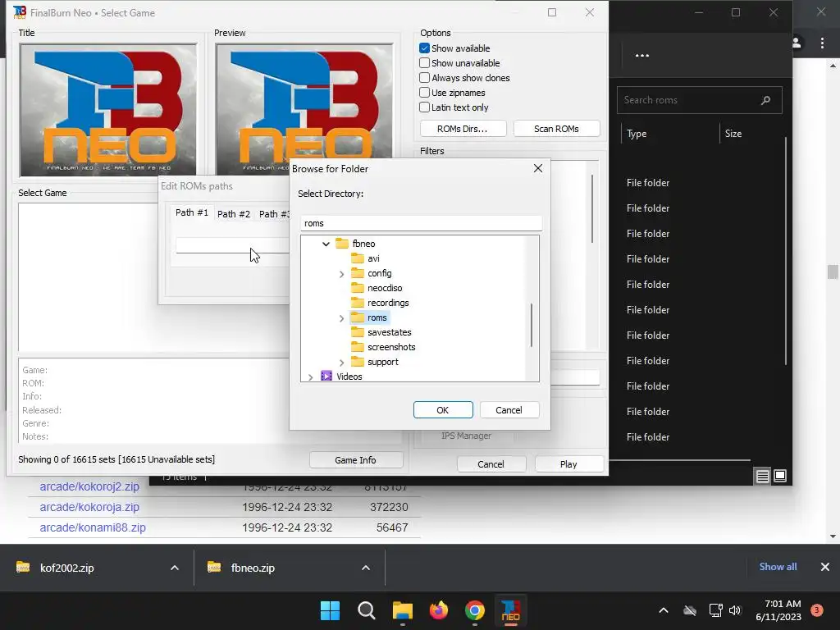
Task: Click the directory name text field
Action: (x=421, y=223)
